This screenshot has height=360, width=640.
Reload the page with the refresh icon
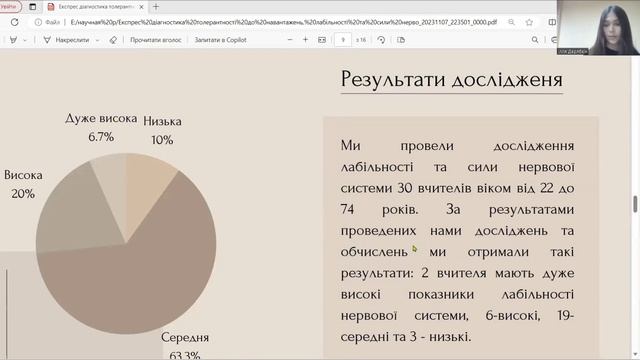14,22
